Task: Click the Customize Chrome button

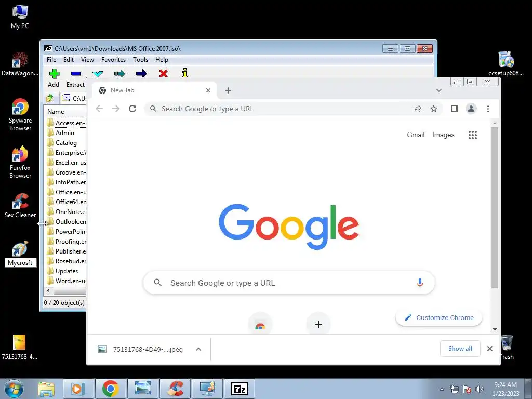Action: click(x=439, y=318)
